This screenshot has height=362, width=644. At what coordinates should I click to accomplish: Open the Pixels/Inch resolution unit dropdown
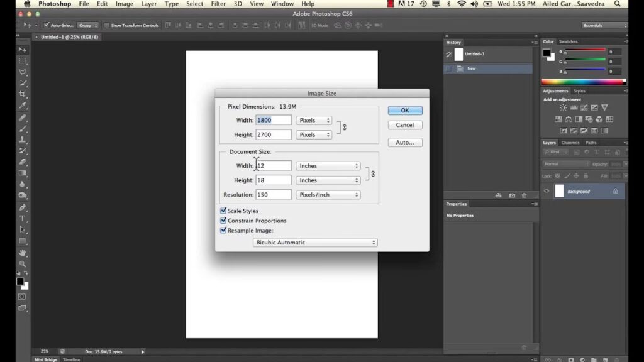tap(328, 195)
